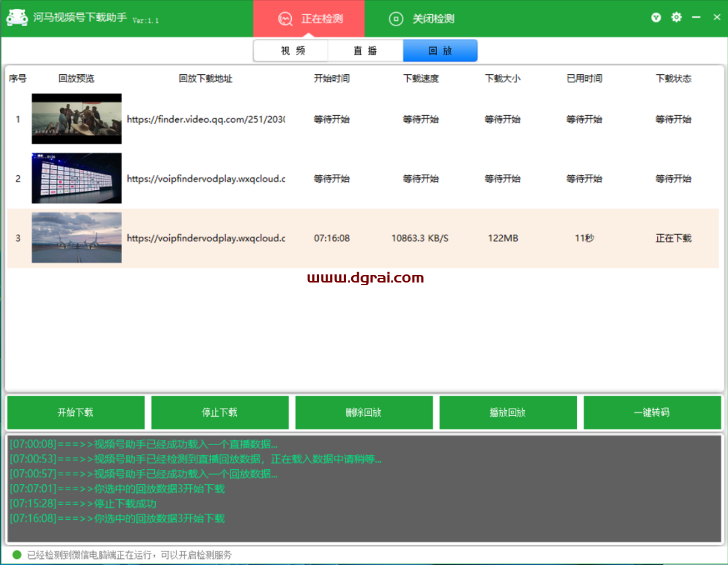Click the log entry at 07:00:57

pos(144,474)
